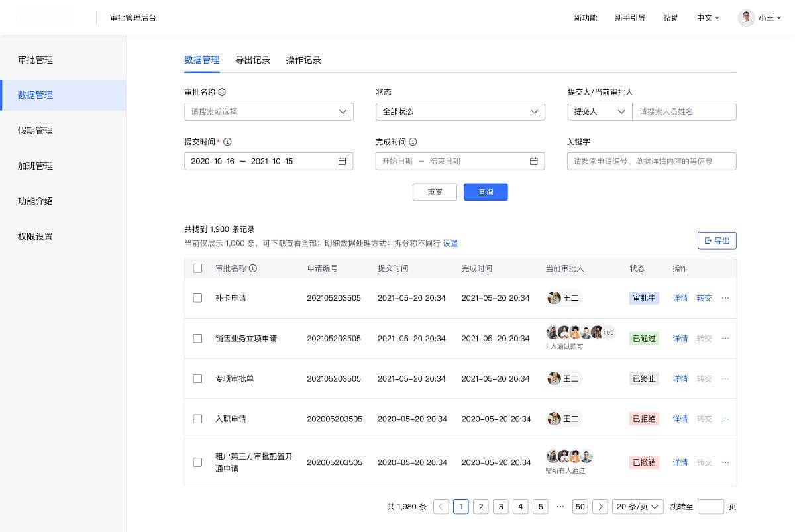Open 新手引导 in the top bar
This screenshot has height=532, width=795.
point(630,18)
